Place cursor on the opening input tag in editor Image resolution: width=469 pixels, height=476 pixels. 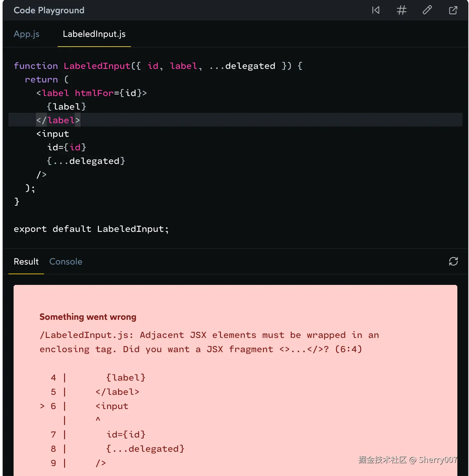(53, 134)
